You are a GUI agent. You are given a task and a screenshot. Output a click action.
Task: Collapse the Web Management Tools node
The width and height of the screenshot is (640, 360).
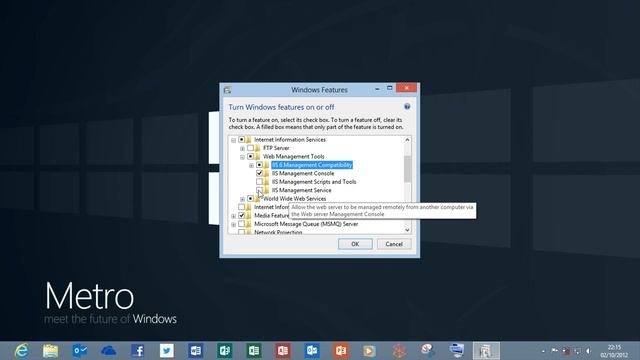click(x=242, y=157)
